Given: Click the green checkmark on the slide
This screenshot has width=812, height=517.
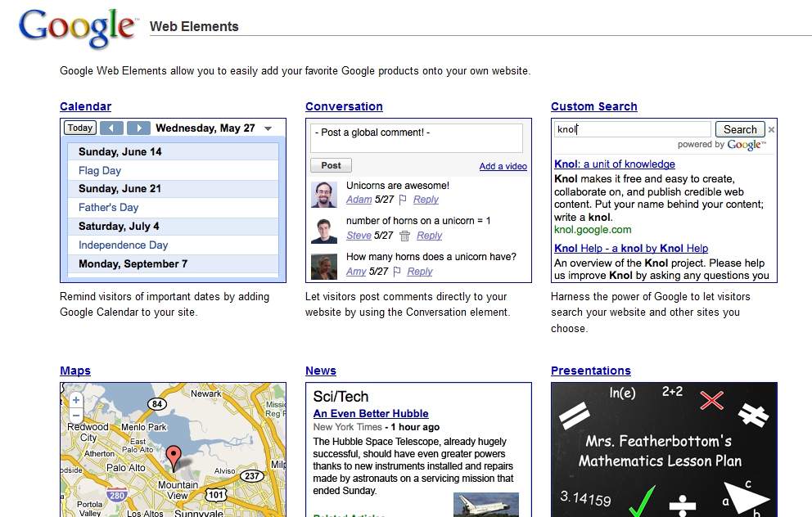Looking at the screenshot, I should [x=642, y=502].
